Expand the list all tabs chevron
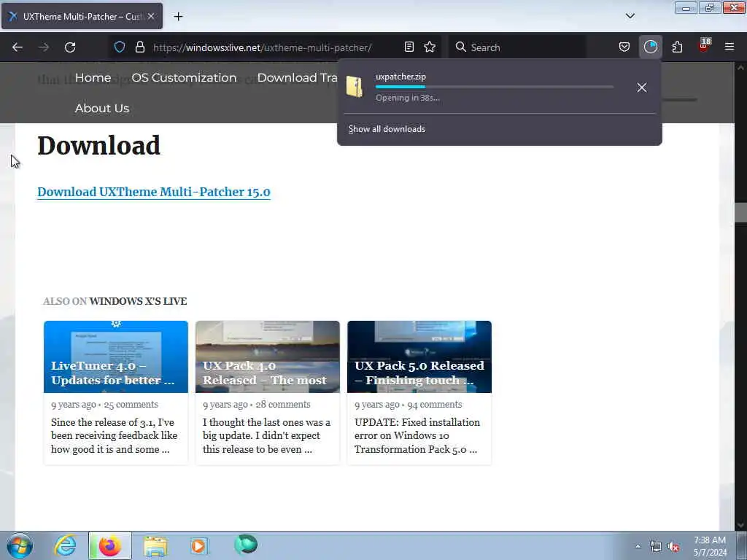 tap(630, 16)
